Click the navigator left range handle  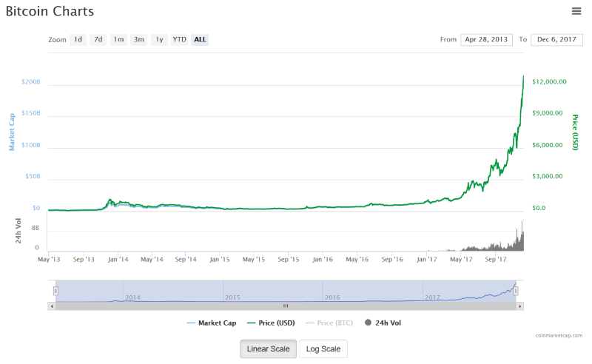[55, 291]
